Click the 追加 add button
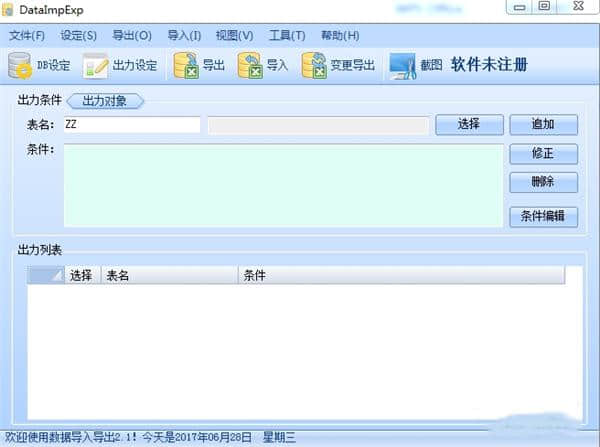Viewport: 600px width, 447px height. point(543,124)
